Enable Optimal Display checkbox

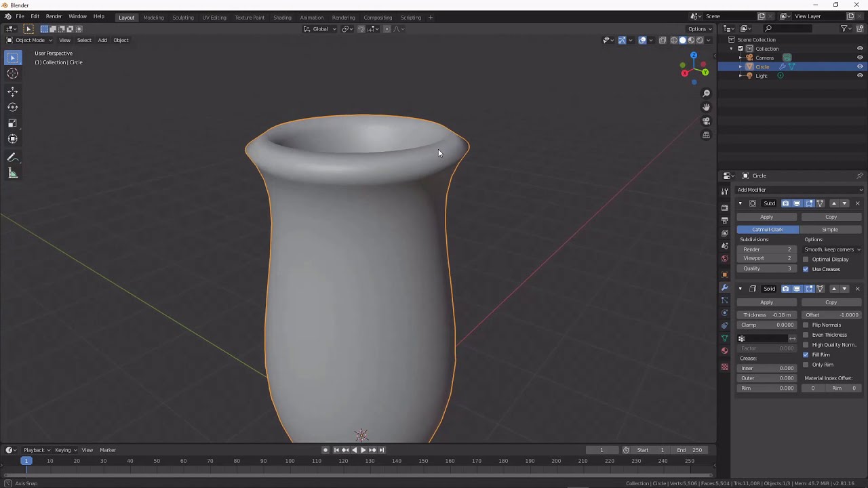[806, 260]
